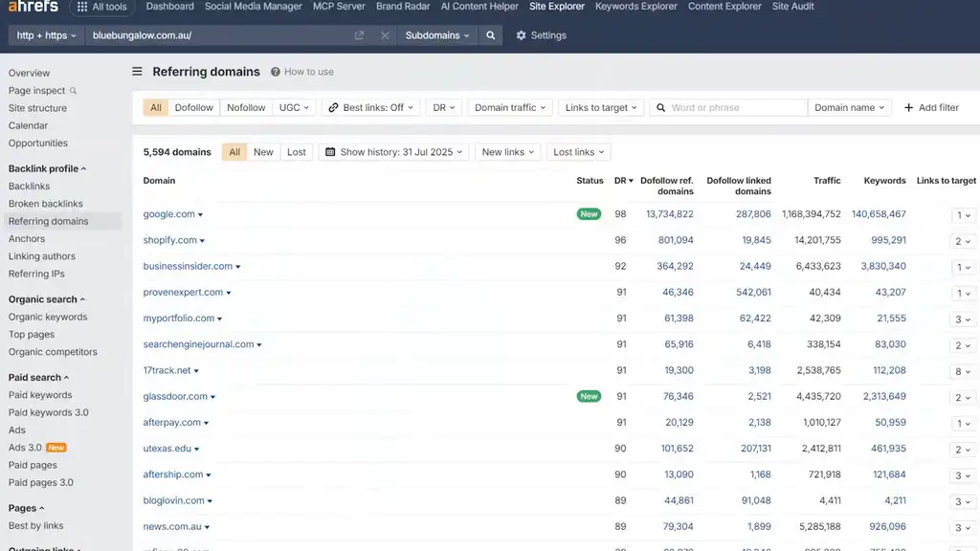The image size is (980, 551).
Task: Open the google.com domain dropdown arrow
Action: click(x=200, y=215)
